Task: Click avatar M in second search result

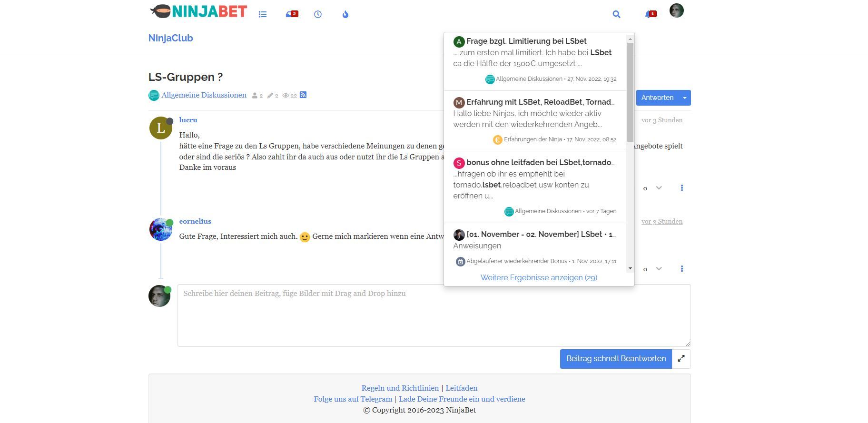Action: [459, 102]
